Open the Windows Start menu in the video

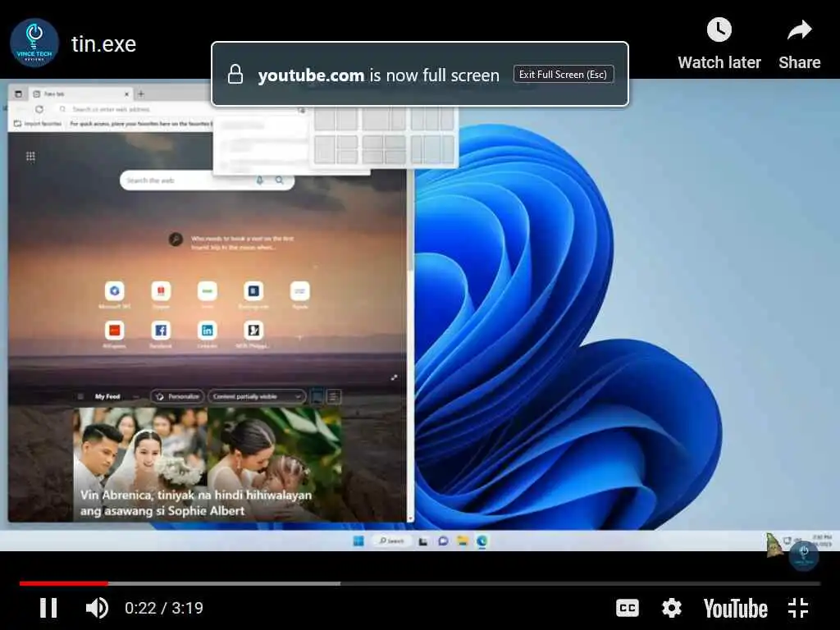point(358,541)
